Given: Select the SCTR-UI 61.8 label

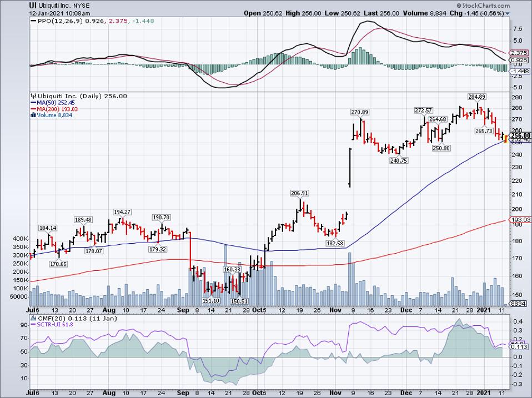Looking at the screenshot, I should [x=55, y=324].
